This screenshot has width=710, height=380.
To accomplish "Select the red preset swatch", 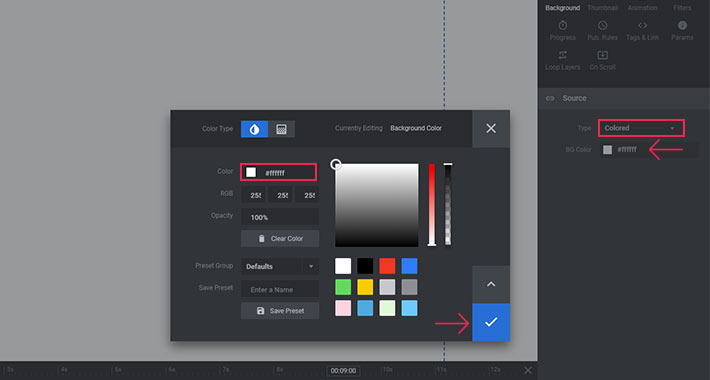I will 387,266.
